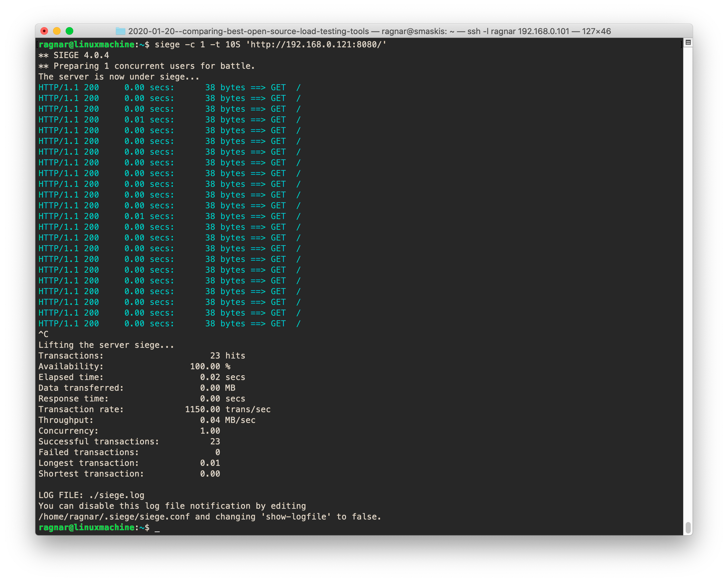The width and height of the screenshot is (728, 582).
Task: Click the 'Shortest transaction:' label
Action: click(91, 474)
